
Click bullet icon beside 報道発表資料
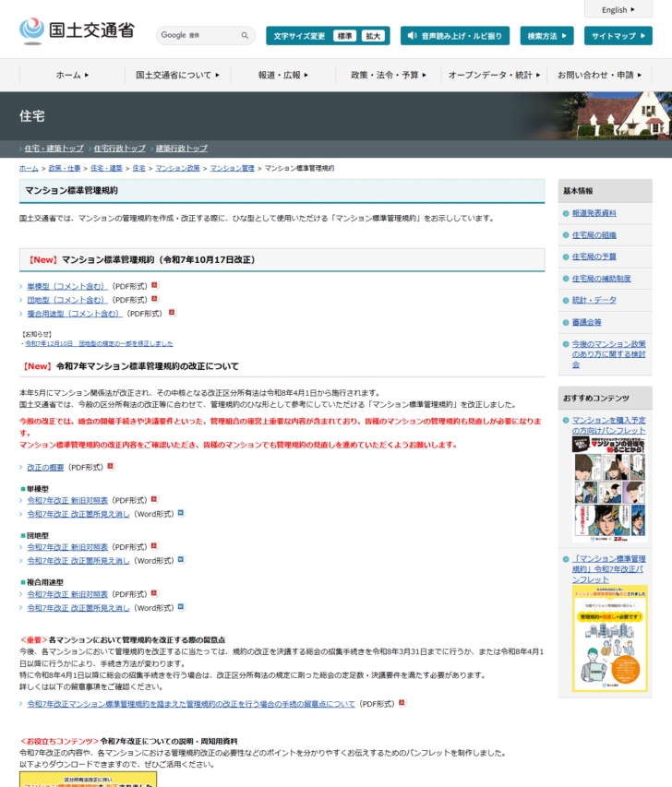566,214
